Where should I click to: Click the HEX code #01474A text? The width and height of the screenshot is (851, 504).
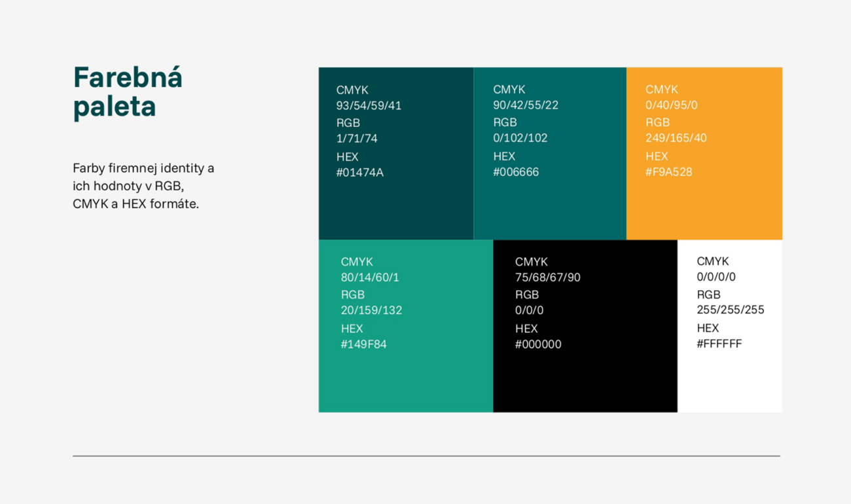point(359,173)
